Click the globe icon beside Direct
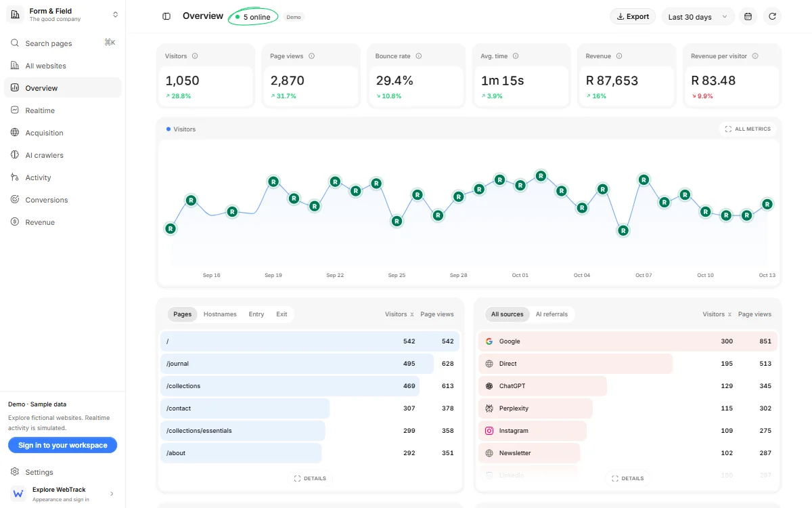 [x=489, y=364]
